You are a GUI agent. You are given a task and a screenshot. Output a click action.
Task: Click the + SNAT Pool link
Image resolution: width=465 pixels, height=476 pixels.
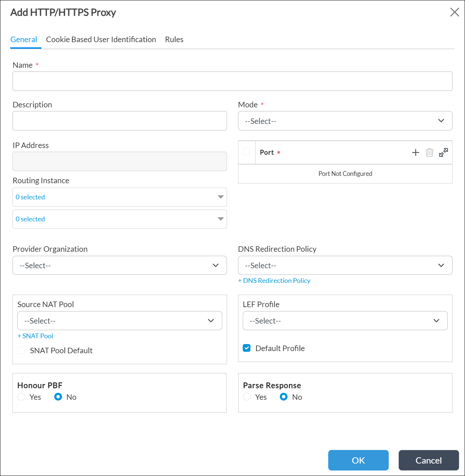[x=35, y=336]
